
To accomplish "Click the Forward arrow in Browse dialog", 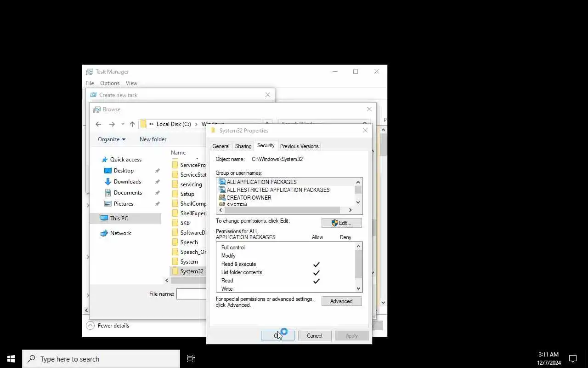I will 112,124.
